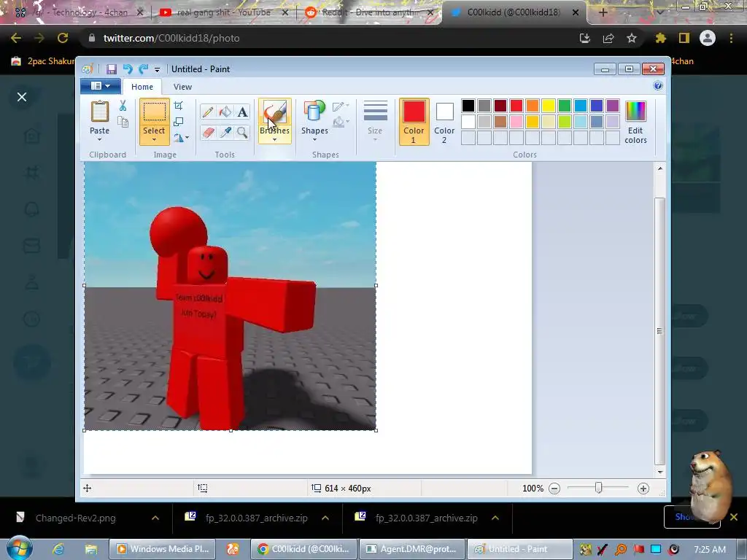Screen dimensions: 747x560
Task: Click the Paste clipboard icon
Action: coord(99,112)
